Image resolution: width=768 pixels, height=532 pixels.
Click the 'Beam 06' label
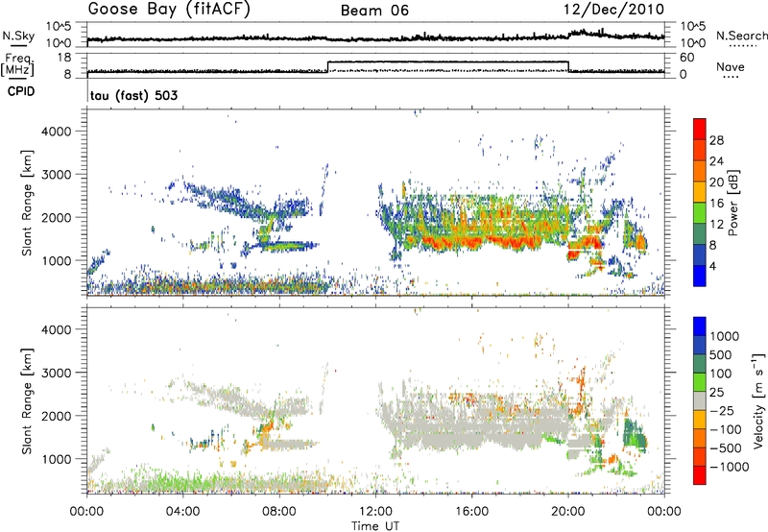pos(374,11)
